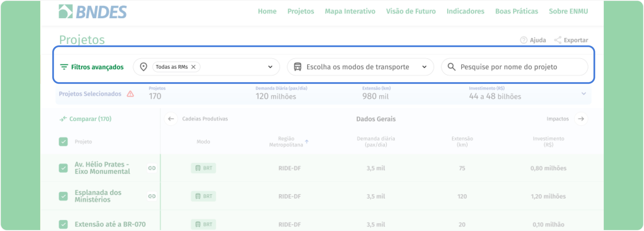Click BRT tag in Esplanada dos Ministérios row

[x=203, y=196]
